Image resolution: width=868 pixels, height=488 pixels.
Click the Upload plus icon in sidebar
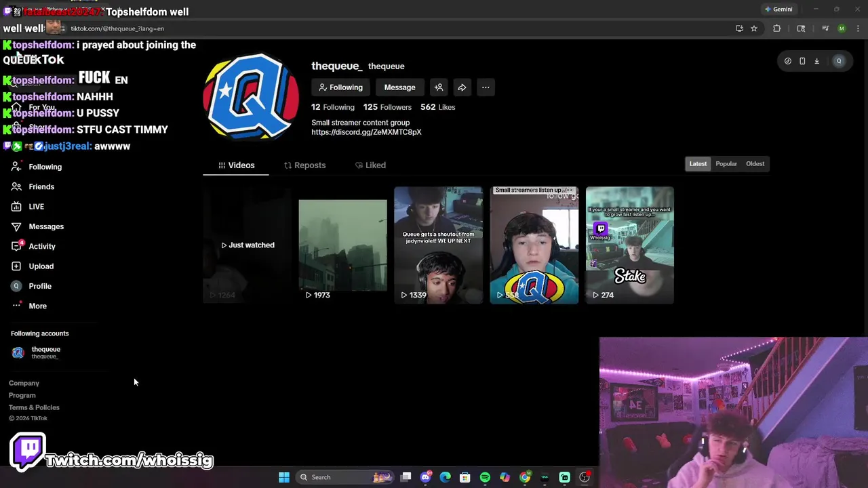[x=16, y=266]
